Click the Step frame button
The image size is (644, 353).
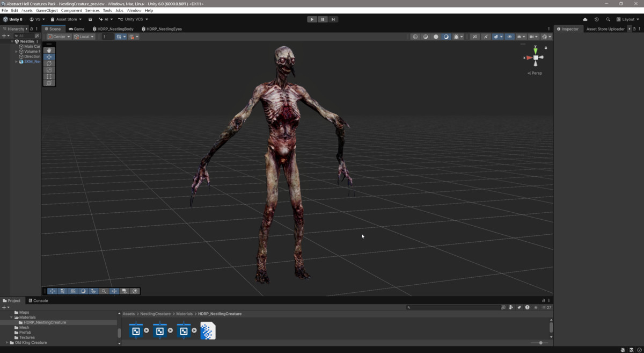[x=333, y=19]
